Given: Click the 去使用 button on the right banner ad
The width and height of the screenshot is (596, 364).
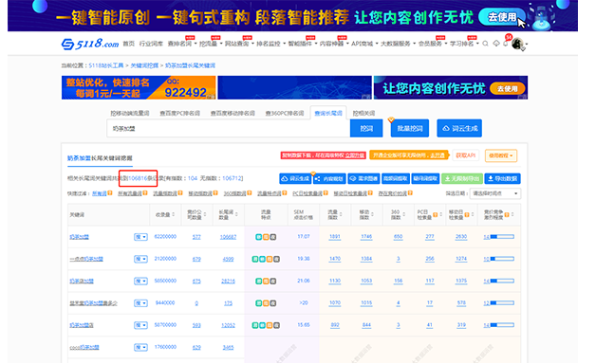Looking at the screenshot, I should tap(508, 88).
